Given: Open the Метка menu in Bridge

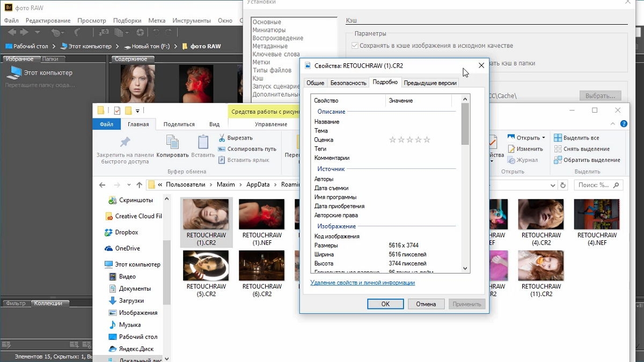Looking at the screenshot, I should click(157, 20).
